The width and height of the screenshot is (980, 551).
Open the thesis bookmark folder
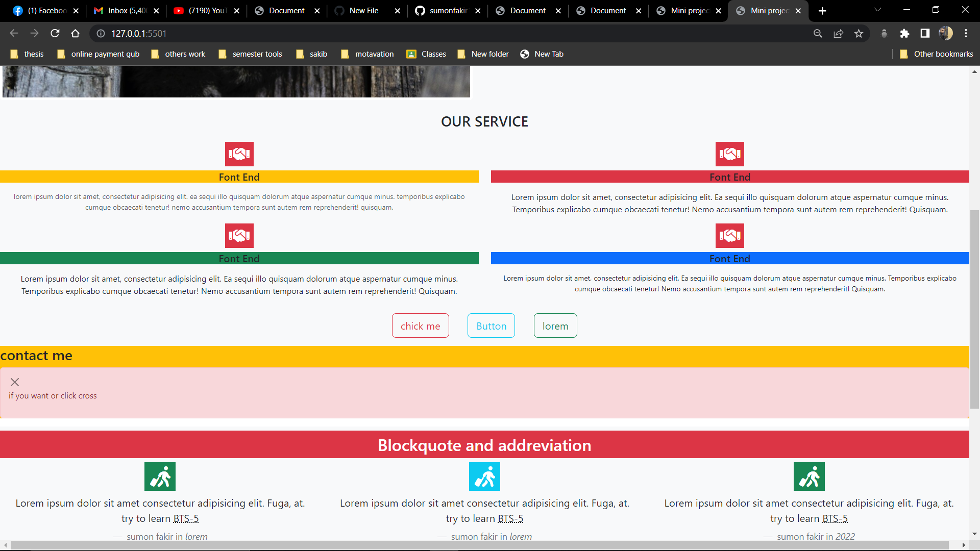pos(28,54)
